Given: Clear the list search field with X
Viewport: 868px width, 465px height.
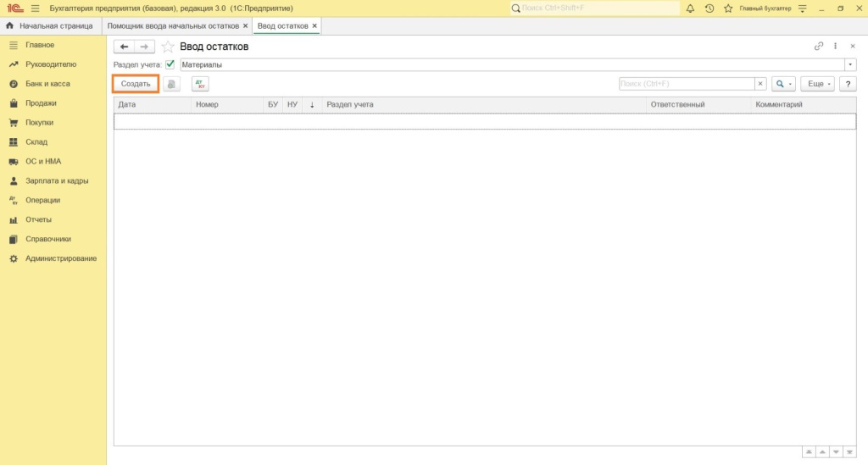Looking at the screenshot, I should tap(760, 84).
